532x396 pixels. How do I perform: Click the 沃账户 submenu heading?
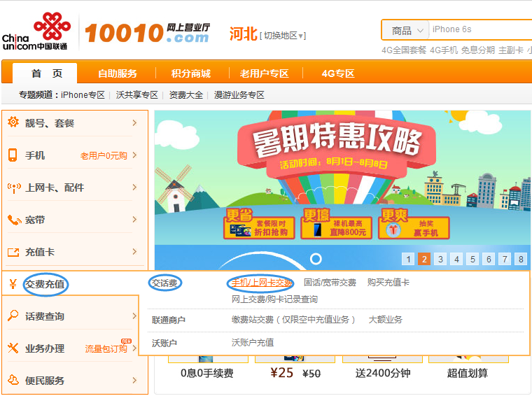(x=164, y=343)
